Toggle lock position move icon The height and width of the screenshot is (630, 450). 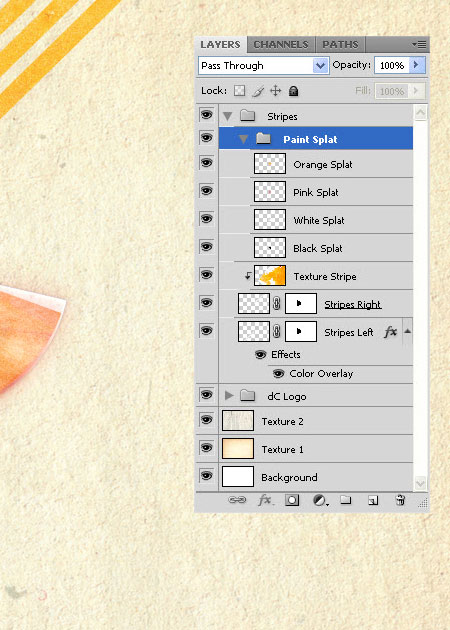tap(276, 91)
